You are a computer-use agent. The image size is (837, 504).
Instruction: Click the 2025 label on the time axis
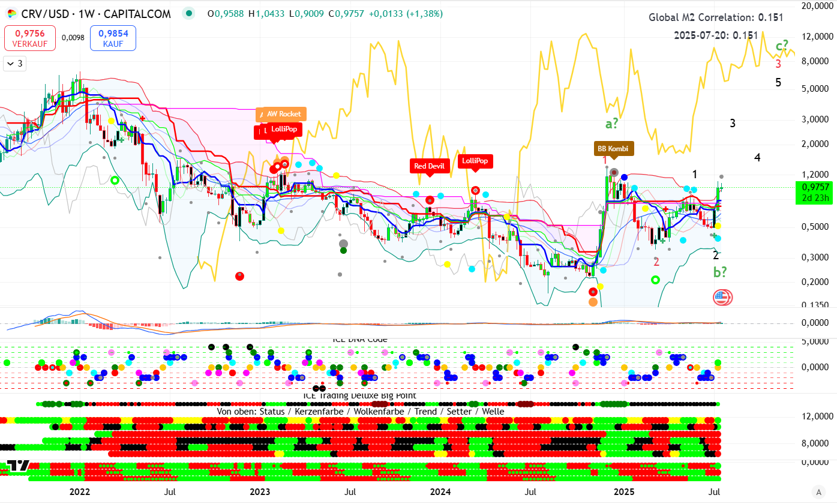[x=624, y=492]
